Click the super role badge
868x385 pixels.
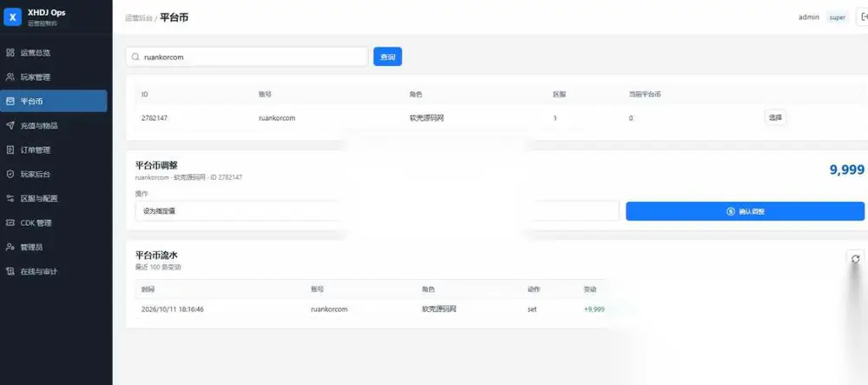838,17
